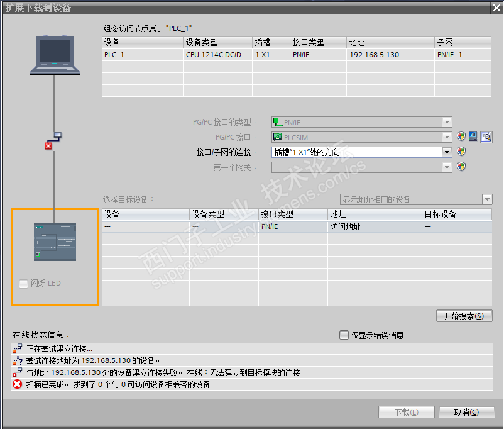Click the magnifier search icon beside PG/PC interface
504x429 pixels.
486,137
